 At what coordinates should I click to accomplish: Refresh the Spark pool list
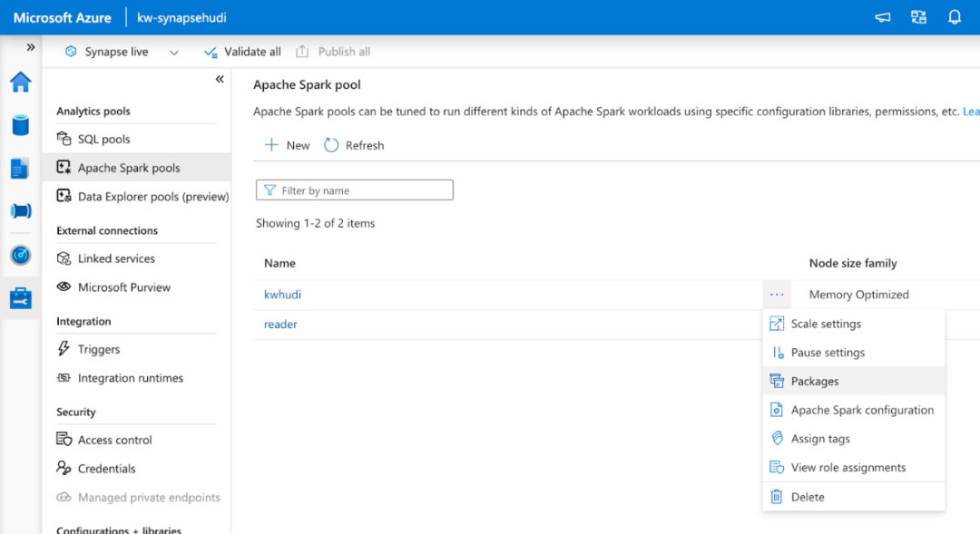[x=354, y=146]
